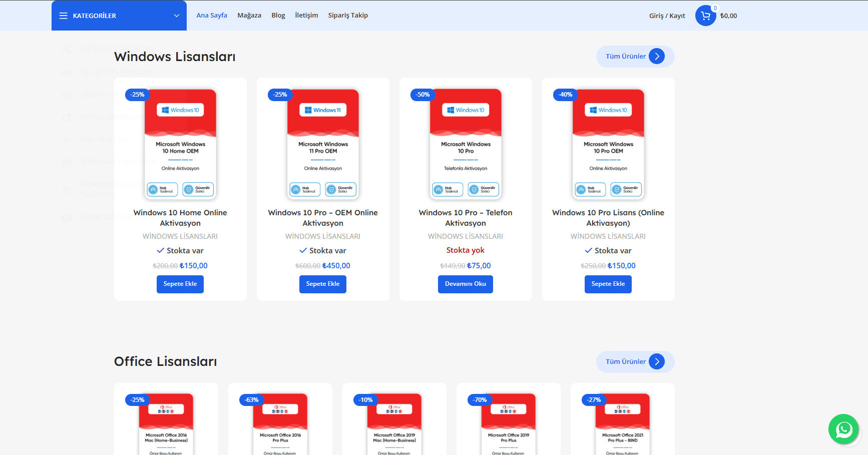Go to Ana Sayfa
This screenshot has height=455, width=868.
(x=212, y=16)
